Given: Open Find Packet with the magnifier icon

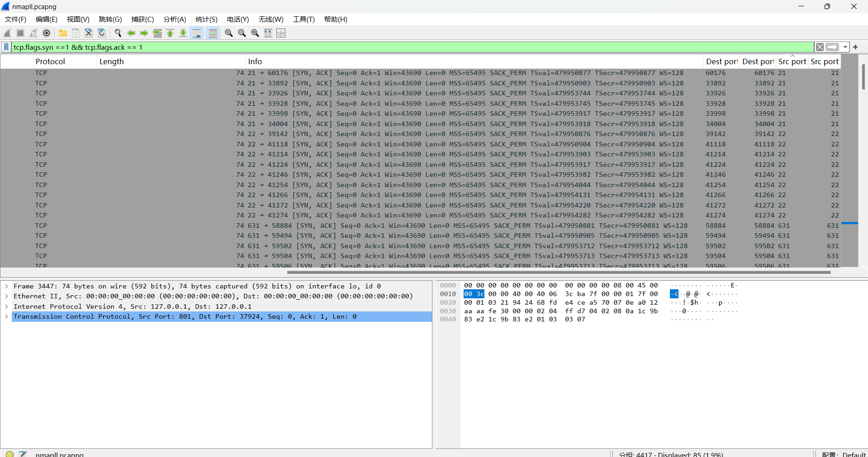Looking at the screenshot, I should (x=118, y=33).
